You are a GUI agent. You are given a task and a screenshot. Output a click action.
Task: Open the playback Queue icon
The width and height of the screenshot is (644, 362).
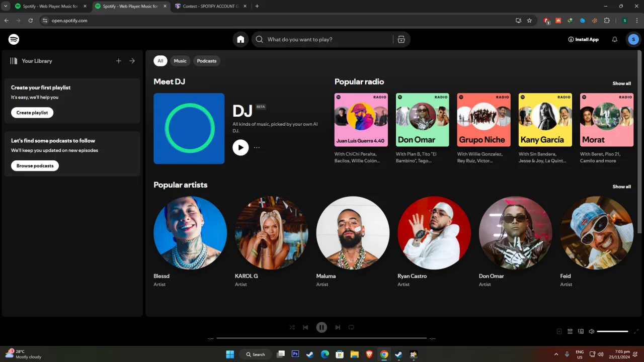[570, 331]
